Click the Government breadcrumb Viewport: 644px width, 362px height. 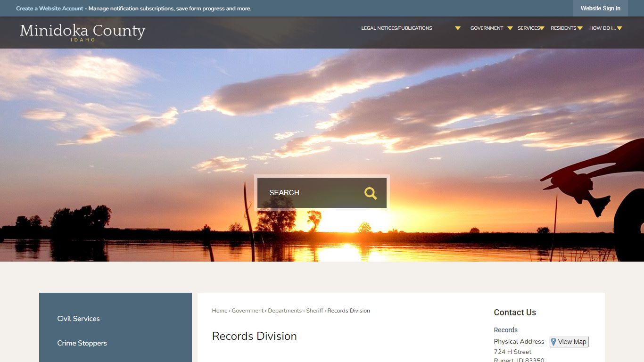[x=248, y=311]
